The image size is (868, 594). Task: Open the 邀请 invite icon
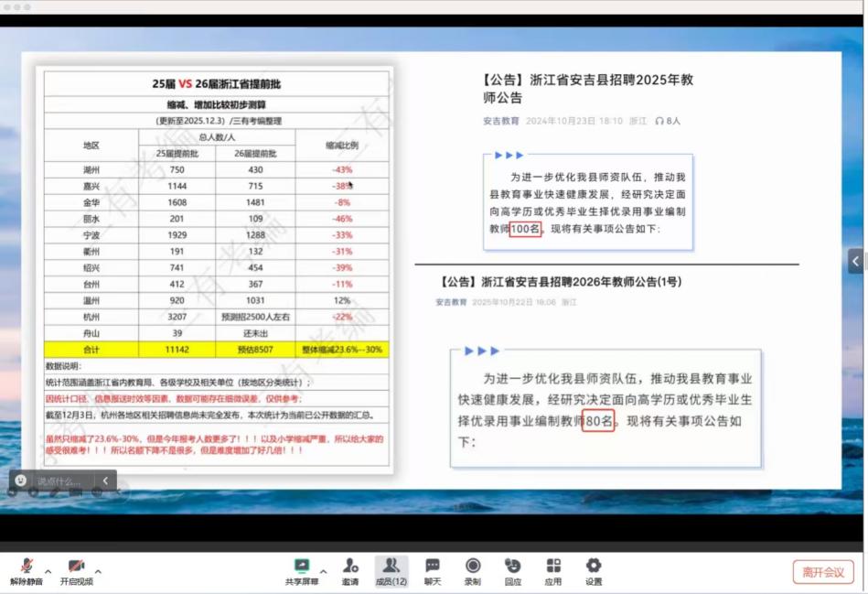[x=350, y=571]
